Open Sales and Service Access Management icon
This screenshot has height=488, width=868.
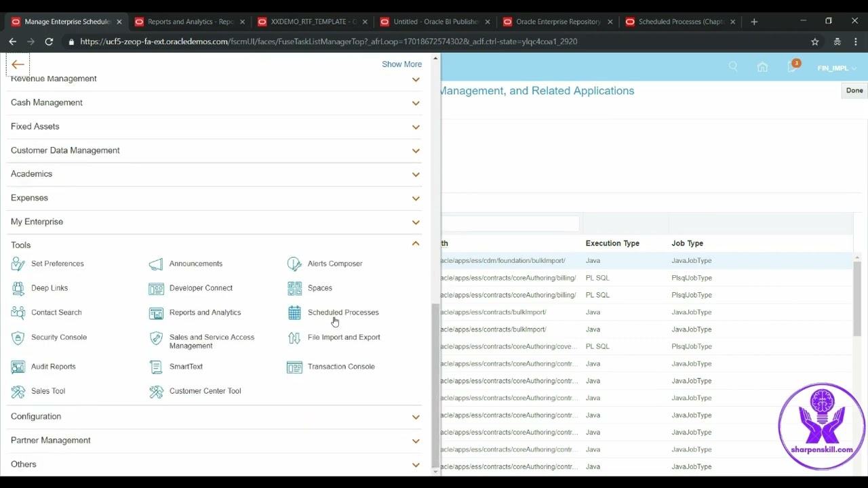click(156, 338)
